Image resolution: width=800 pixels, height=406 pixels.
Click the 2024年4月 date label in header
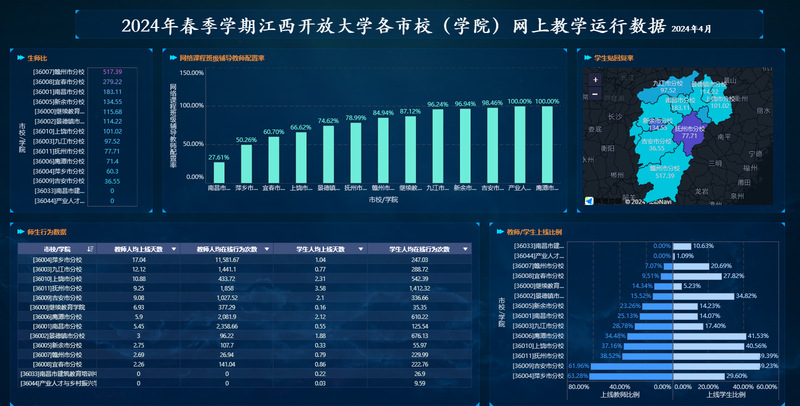pos(691,29)
